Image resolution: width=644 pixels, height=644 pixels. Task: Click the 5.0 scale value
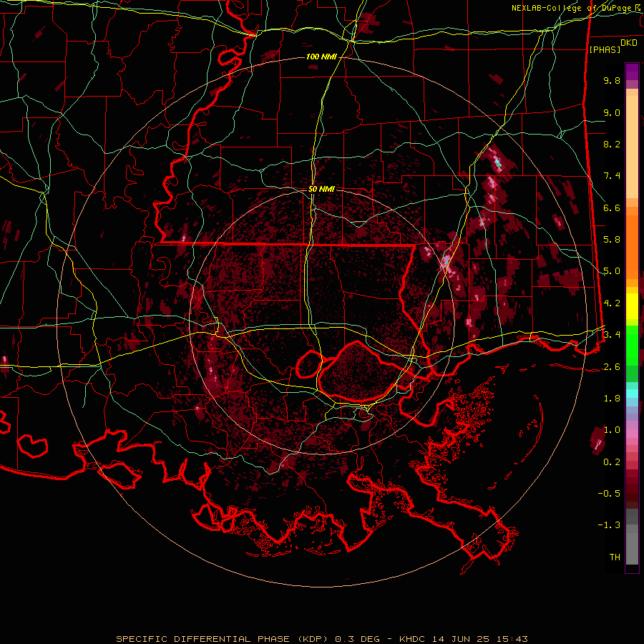612,271
